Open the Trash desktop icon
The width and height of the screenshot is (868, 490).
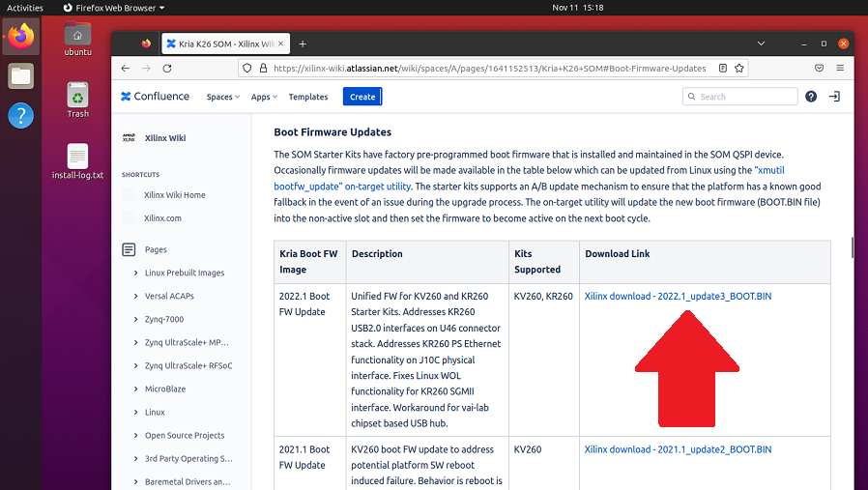pyautogui.click(x=77, y=101)
